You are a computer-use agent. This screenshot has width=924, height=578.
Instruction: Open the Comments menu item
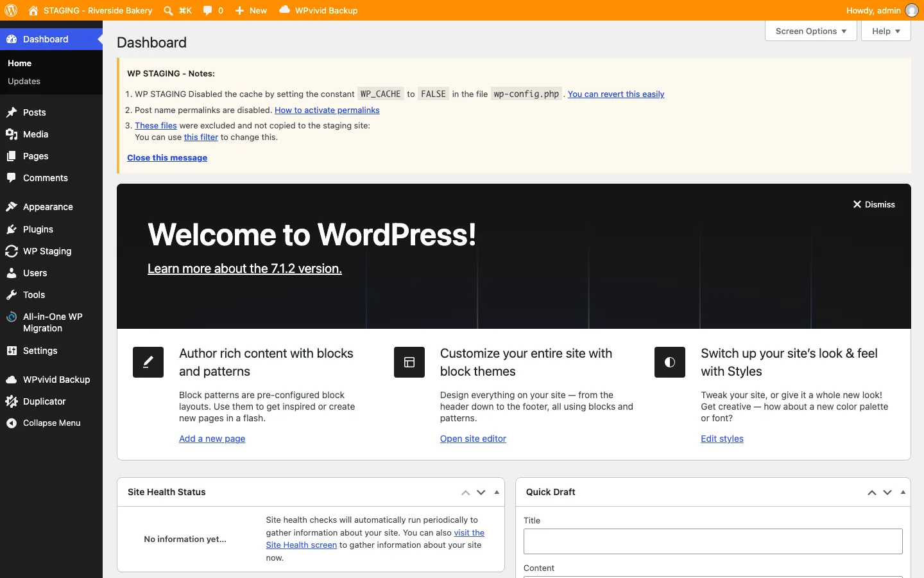[x=51, y=178]
